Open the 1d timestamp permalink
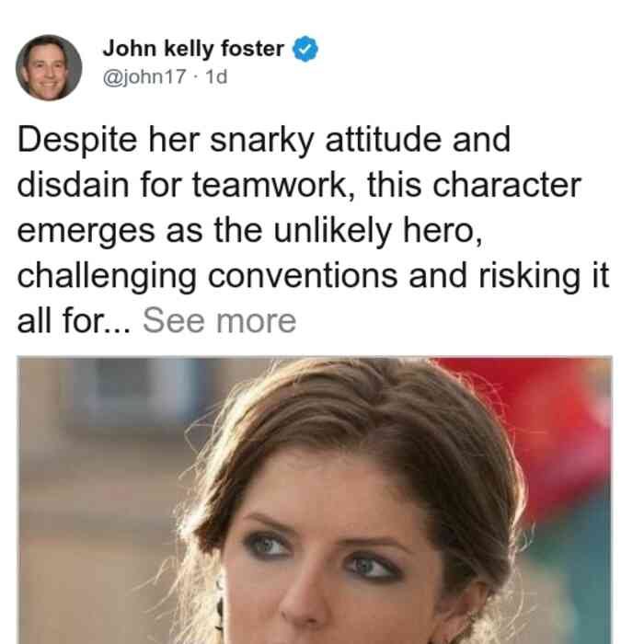Image resolution: width=644 pixels, height=644 pixels. [216, 76]
